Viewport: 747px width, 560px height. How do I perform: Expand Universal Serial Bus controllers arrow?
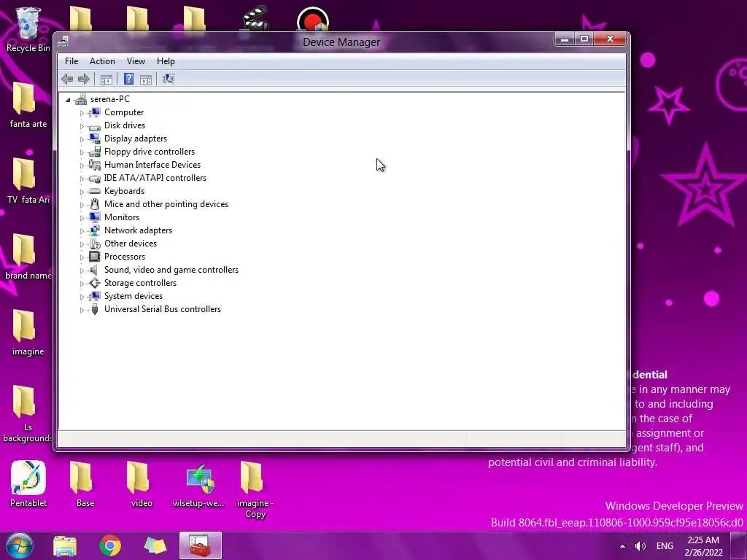click(x=82, y=309)
